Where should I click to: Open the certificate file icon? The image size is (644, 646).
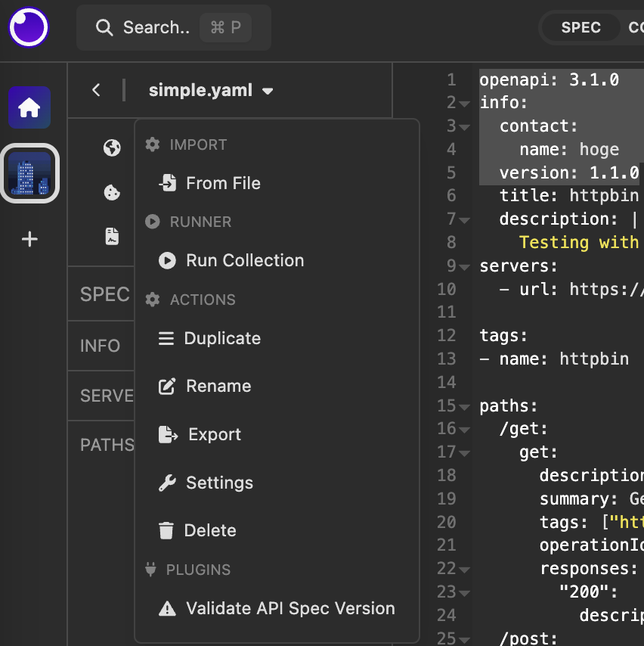(x=112, y=237)
